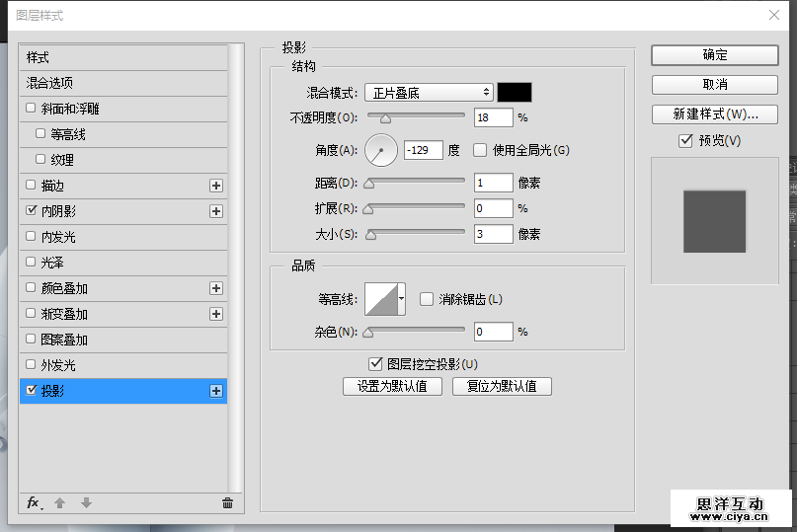797x532 pixels.
Task: Toggle the 消除锯齿 checkbox
Action: [427, 299]
